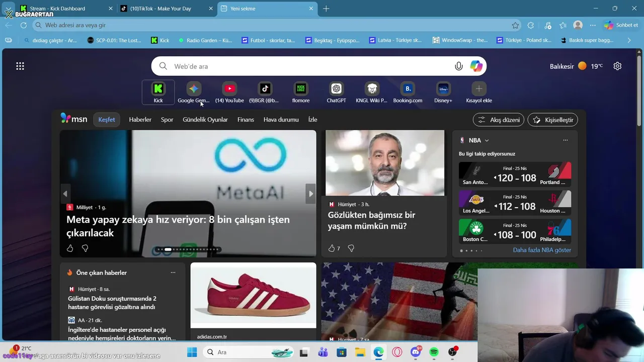This screenshot has width=644, height=362.
Task: Open the flomore shortcut tile
Action: tap(301, 93)
